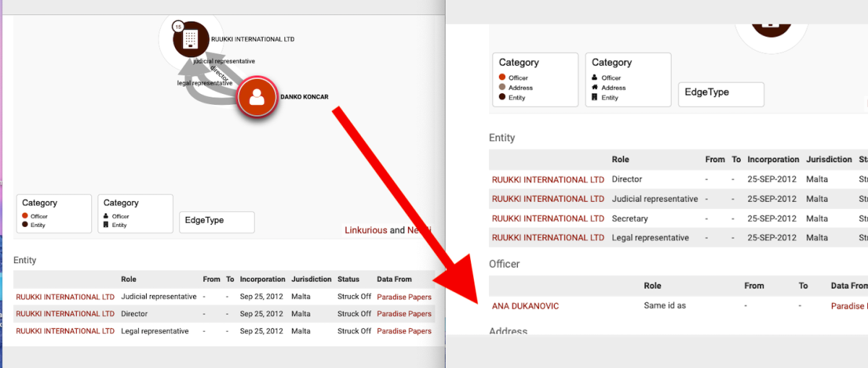The width and height of the screenshot is (868, 368).
Task: Click 'Status' column header in left table
Action: point(349,279)
